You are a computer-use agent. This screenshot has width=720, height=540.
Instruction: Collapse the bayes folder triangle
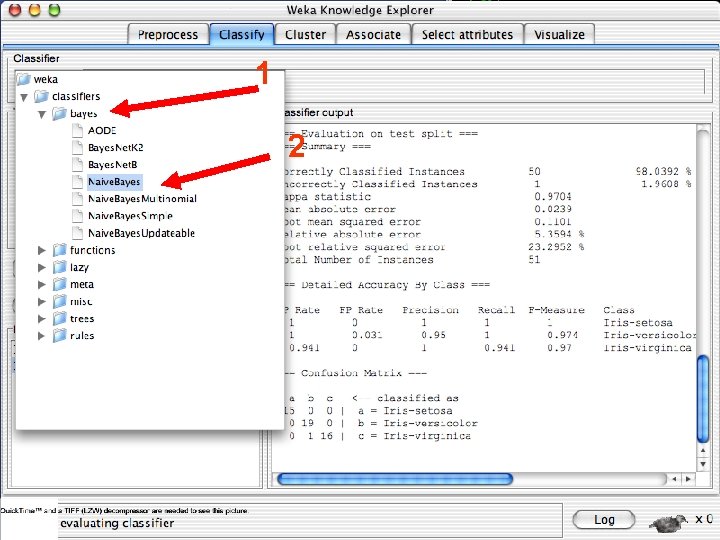click(x=42, y=114)
